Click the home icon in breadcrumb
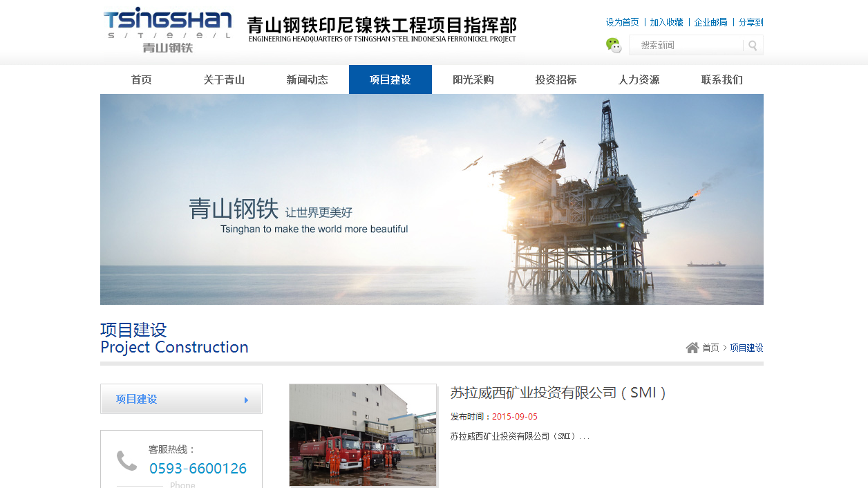Viewport: 868px width, 488px height. pos(692,348)
